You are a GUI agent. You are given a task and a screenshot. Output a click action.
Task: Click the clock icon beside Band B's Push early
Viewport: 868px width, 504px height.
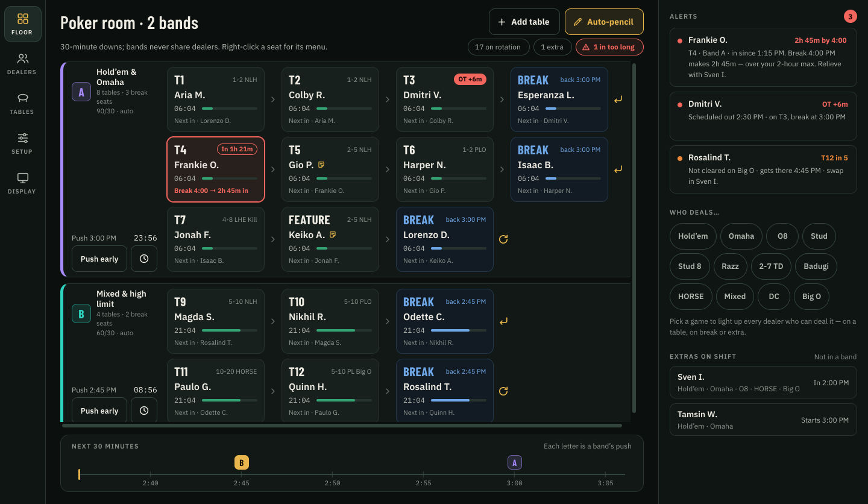click(x=144, y=411)
